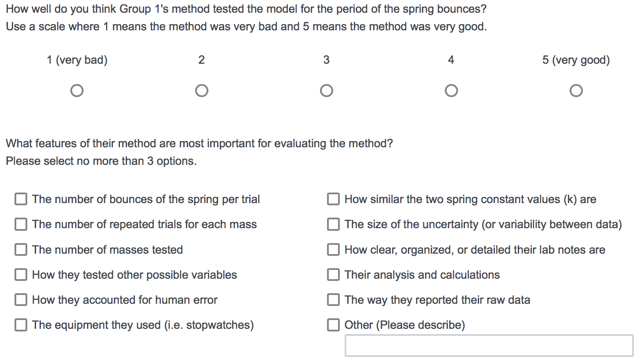Tick the equipment they used (stopwatches) box
Viewport: 640px width, 364px height.
[x=21, y=325]
